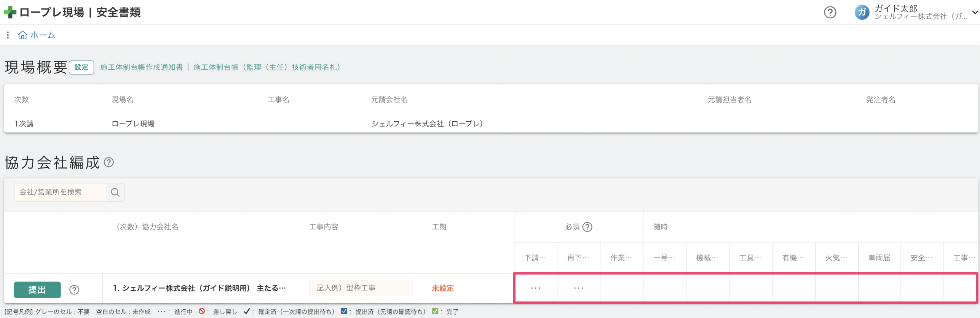Open help from header question mark icon
Image resolution: width=980 pixels, height=318 pixels.
(x=830, y=13)
